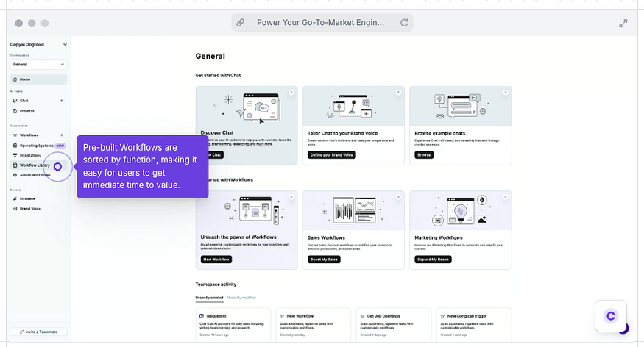This screenshot has width=644, height=347.
Task: Click the New Workflow button
Action: pyautogui.click(x=216, y=260)
